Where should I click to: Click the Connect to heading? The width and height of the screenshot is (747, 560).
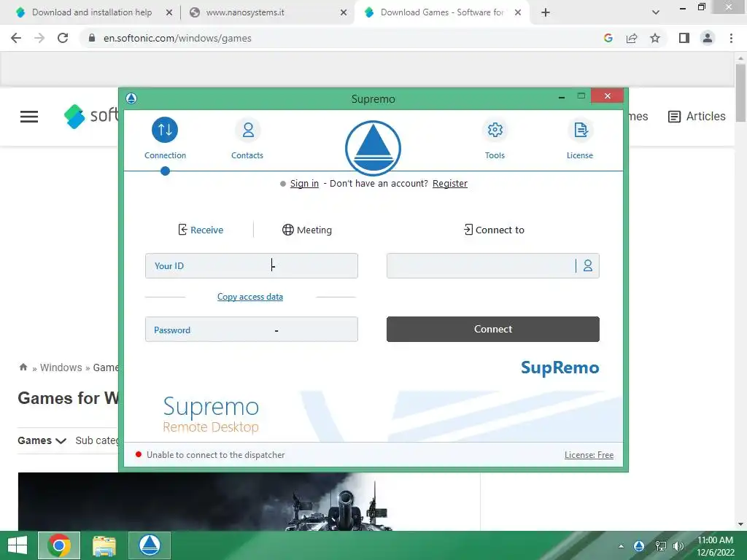[x=494, y=230]
